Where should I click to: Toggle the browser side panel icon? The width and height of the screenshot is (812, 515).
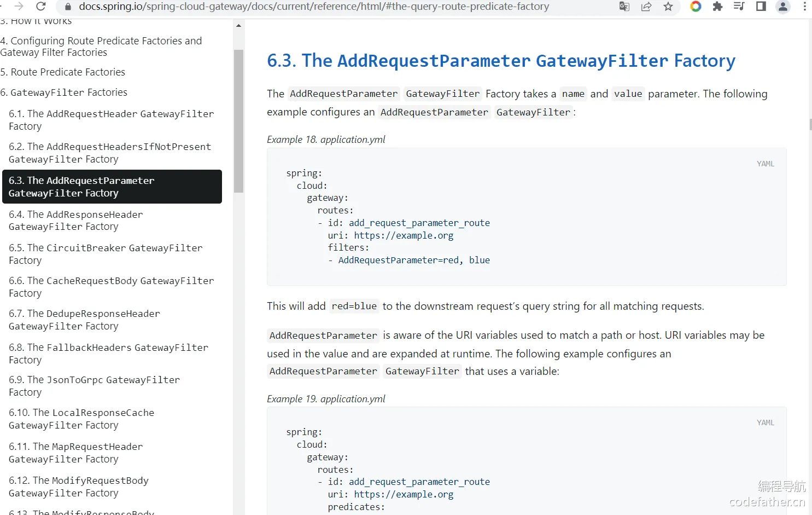coord(761,7)
